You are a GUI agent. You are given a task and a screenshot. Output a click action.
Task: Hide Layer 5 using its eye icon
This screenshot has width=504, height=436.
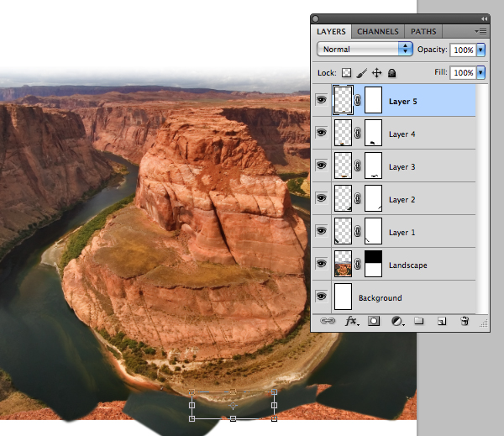tap(321, 100)
